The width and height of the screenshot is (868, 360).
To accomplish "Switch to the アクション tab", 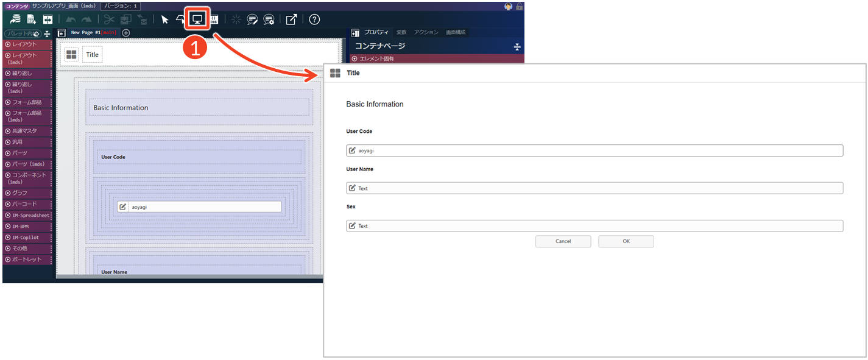I will click(x=426, y=32).
